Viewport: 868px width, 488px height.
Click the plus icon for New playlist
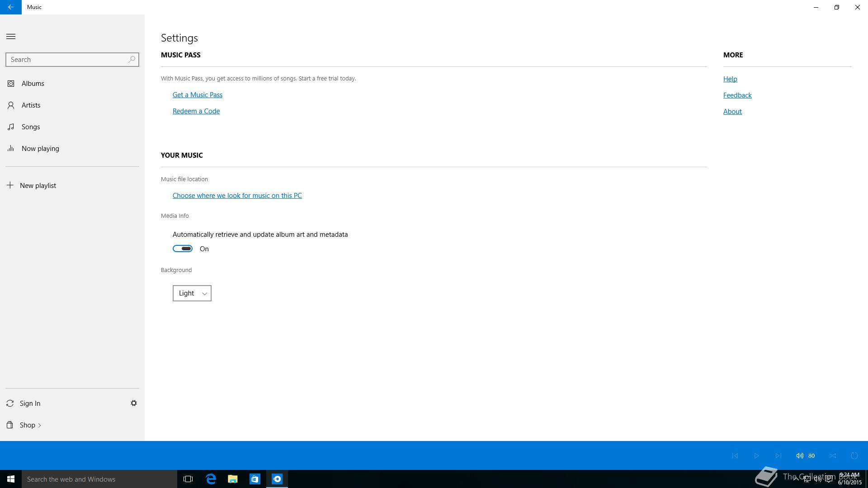10,185
